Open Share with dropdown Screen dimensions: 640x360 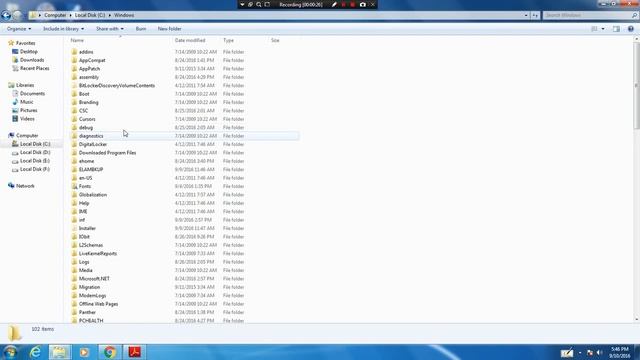click(x=109, y=29)
